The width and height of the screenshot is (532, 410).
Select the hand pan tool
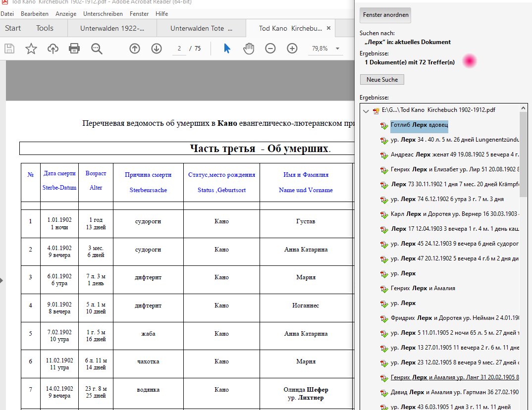(249, 49)
